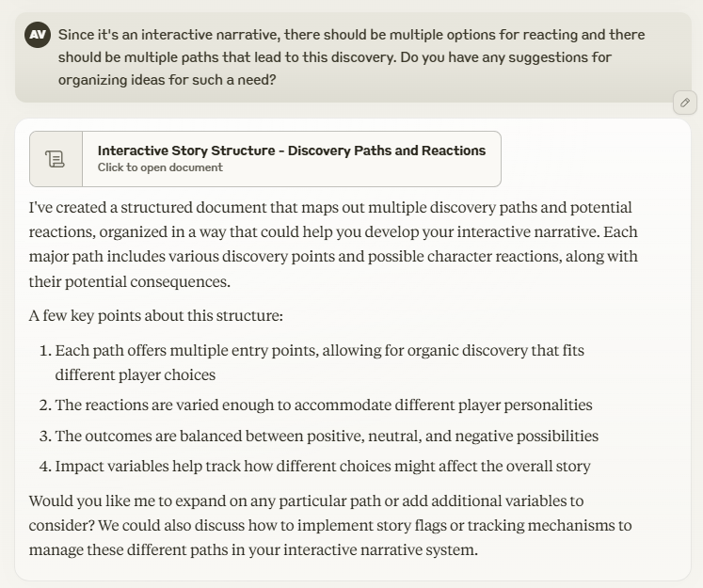Viewport: 703px width, 588px height.
Task: Click the document scroll icon in artifact card
Action: (56, 159)
